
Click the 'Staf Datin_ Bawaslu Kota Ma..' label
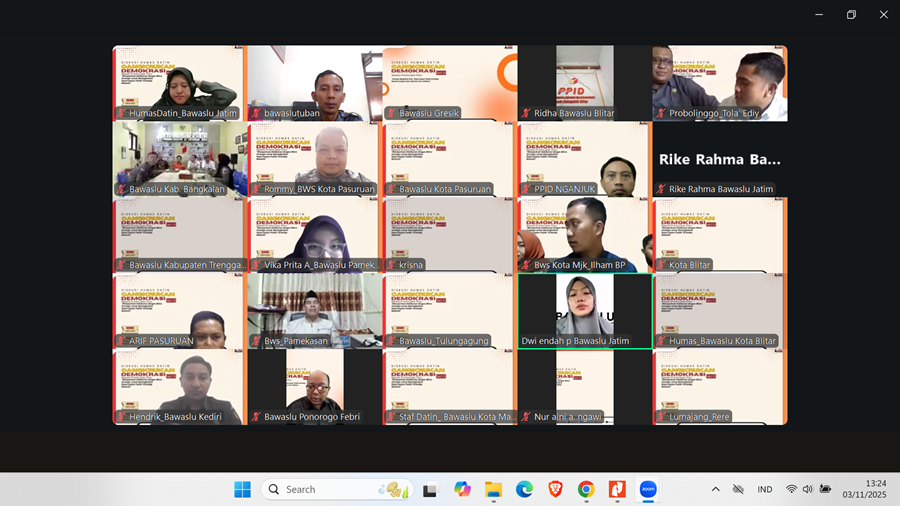click(x=457, y=417)
